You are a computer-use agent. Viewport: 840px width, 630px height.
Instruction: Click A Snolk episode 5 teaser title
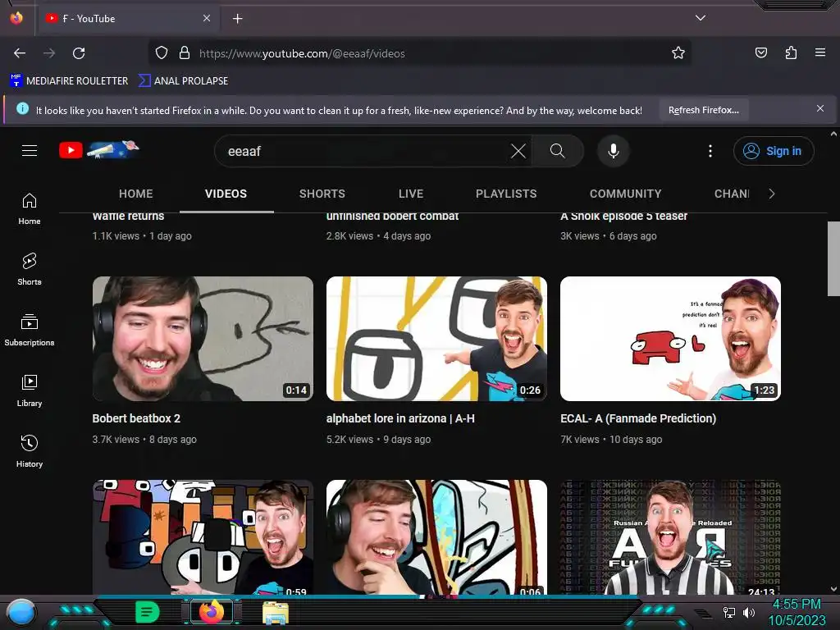coord(623,217)
